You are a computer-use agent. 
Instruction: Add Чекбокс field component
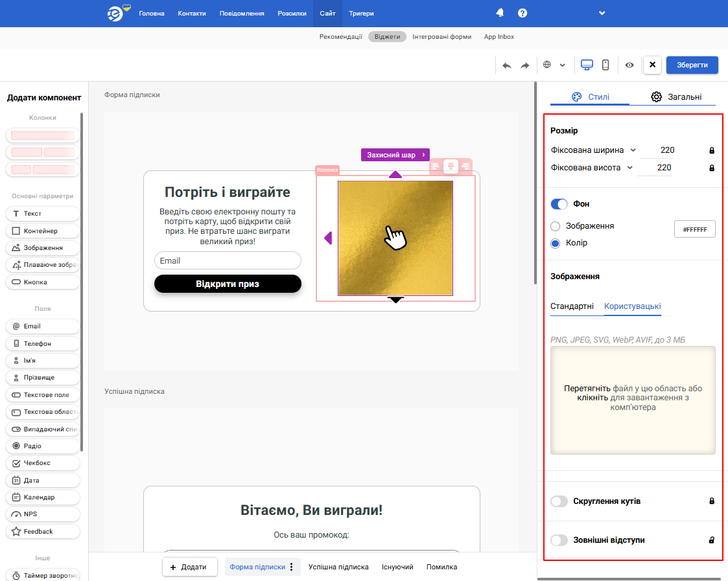(x=43, y=463)
